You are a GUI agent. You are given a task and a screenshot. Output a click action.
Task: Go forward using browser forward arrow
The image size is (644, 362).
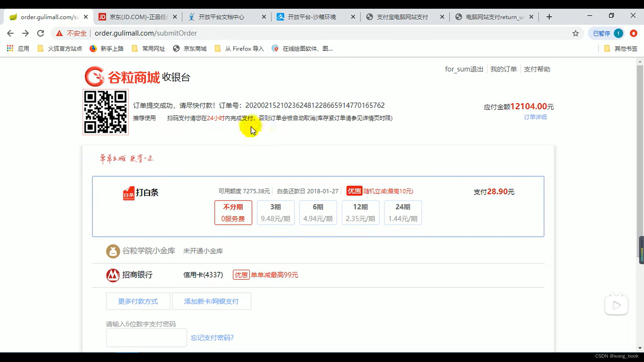point(25,33)
